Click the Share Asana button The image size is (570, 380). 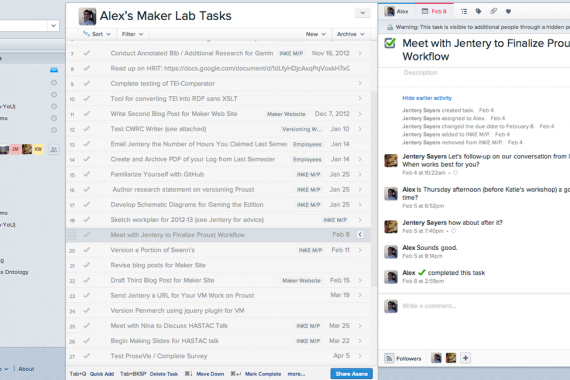coord(352,373)
